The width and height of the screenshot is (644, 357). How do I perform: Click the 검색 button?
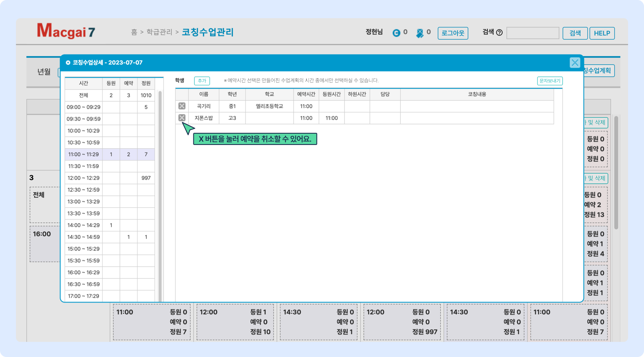pos(575,33)
